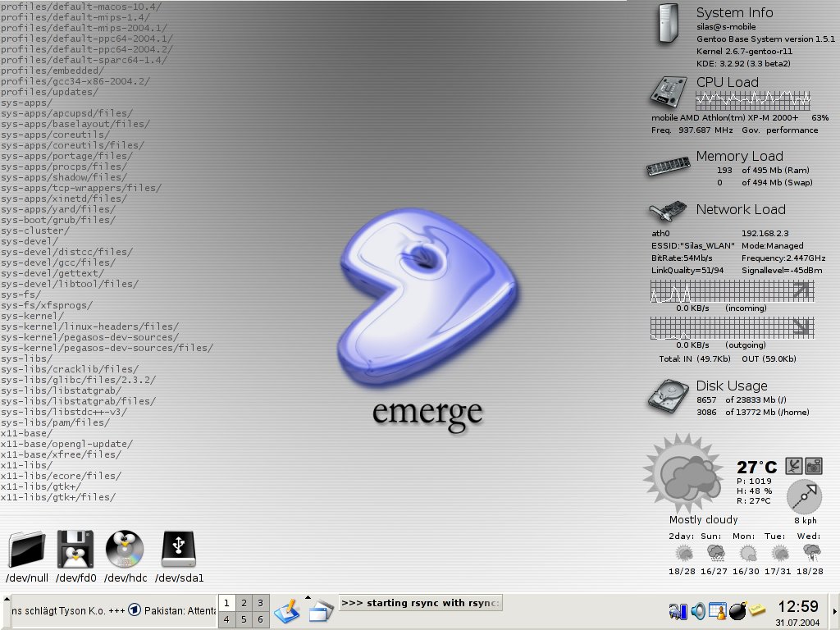
Task: Select the 'starting rsync' taskbar entry
Action: coord(420,603)
